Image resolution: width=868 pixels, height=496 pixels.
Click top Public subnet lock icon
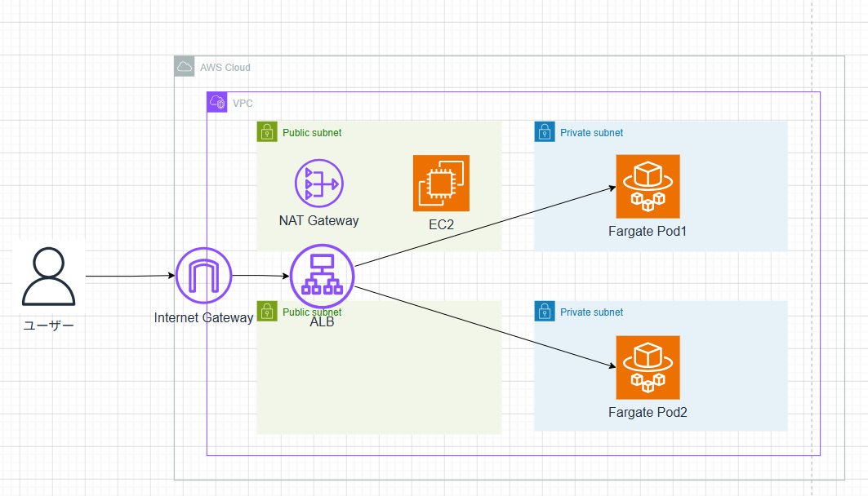point(267,131)
